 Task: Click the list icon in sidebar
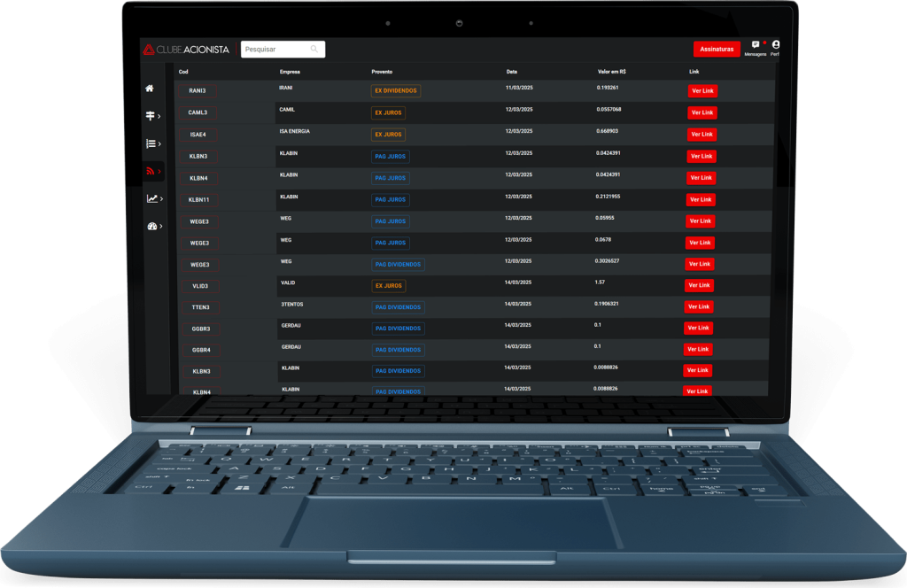151,143
